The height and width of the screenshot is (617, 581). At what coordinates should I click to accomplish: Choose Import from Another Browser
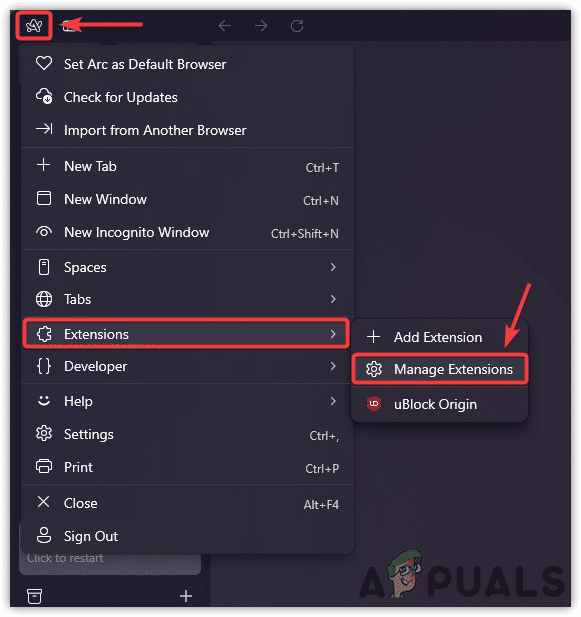187,130
